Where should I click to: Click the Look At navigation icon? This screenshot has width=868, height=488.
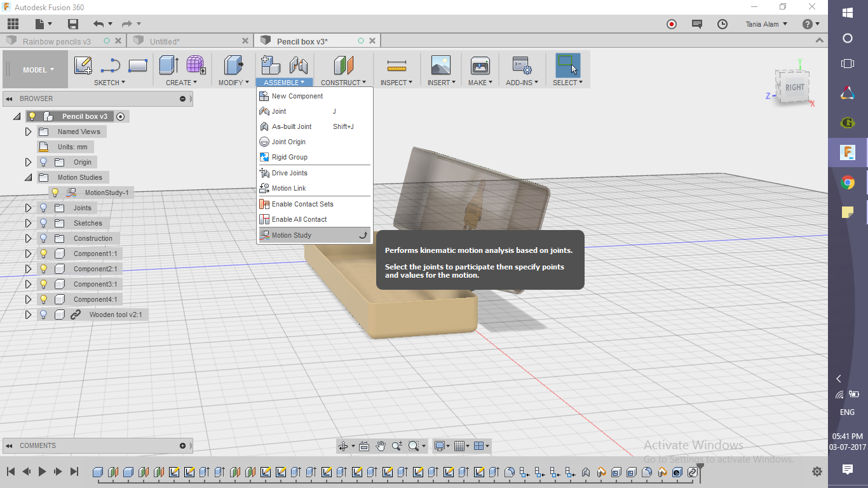pyautogui.click(x=364, y=446)
